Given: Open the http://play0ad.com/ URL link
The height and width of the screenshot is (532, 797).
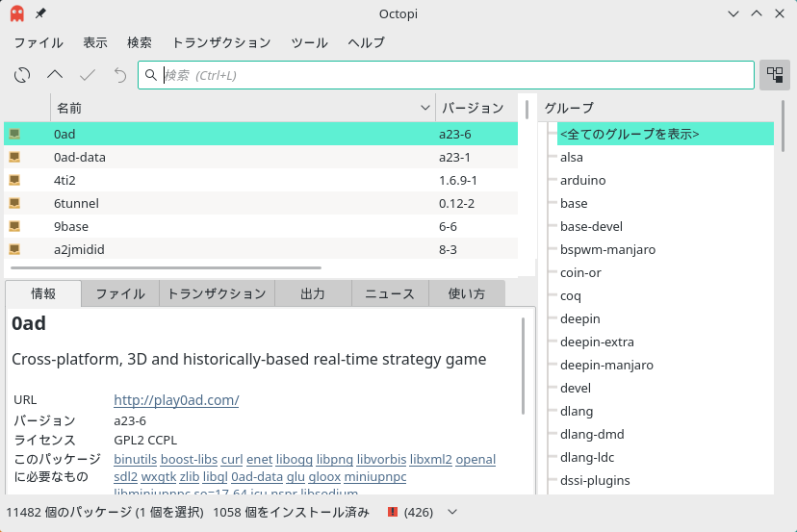Looking at the screenshot, I should (176, 400).
